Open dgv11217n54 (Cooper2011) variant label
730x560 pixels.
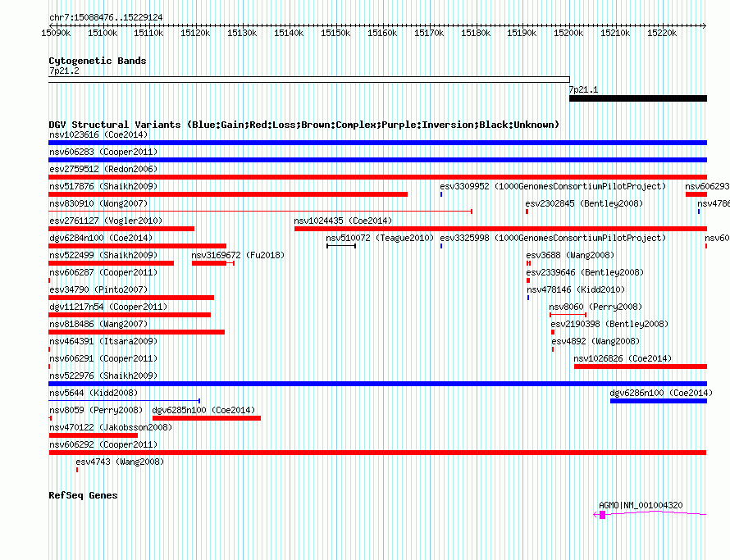(108, 307)
